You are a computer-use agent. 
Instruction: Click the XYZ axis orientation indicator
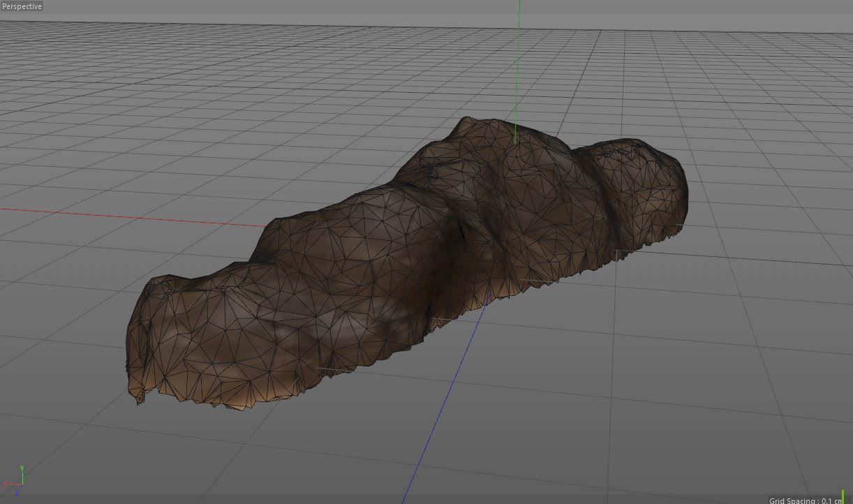point(15,480)
